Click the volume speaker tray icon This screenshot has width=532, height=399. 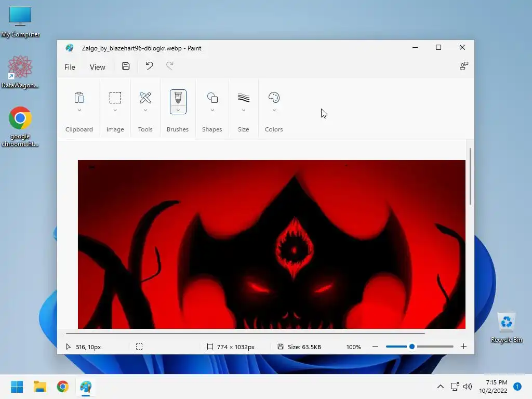tap(468, 387)
